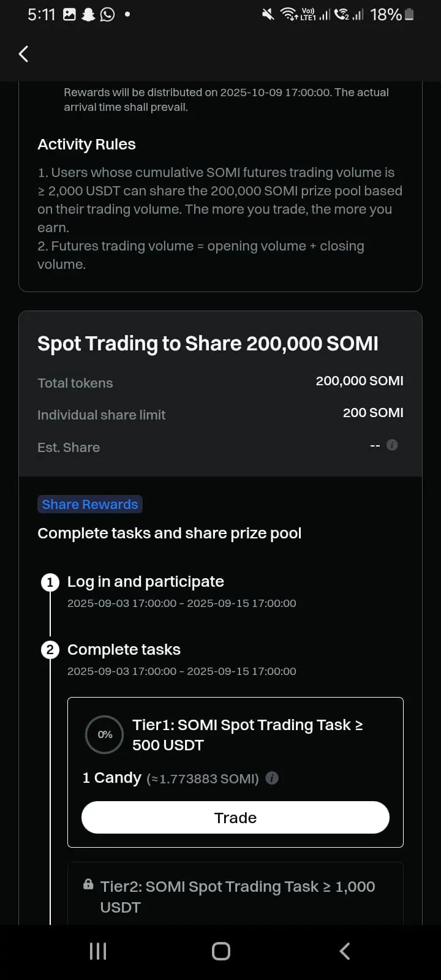Tap the Activity Rules heading
Image resolution: width=441 pixels, height=980 pixels.
(86, 145)
